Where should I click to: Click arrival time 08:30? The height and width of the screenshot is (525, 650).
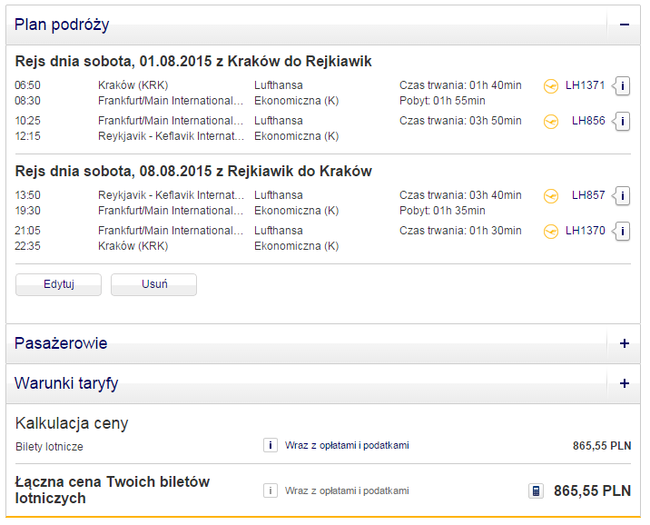pyautogui.click(x=28, y=101)
